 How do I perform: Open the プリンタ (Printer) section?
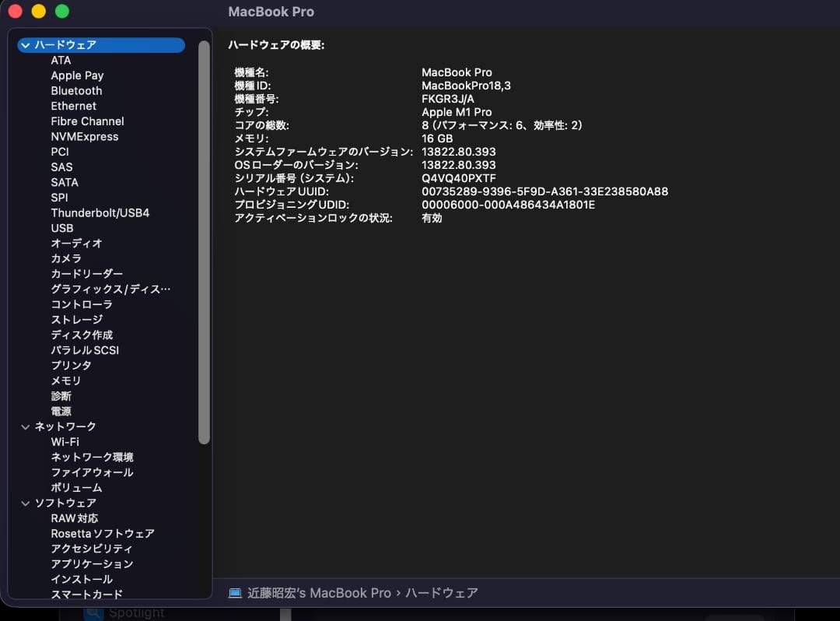pyautogui.click(x=72, y=365)
